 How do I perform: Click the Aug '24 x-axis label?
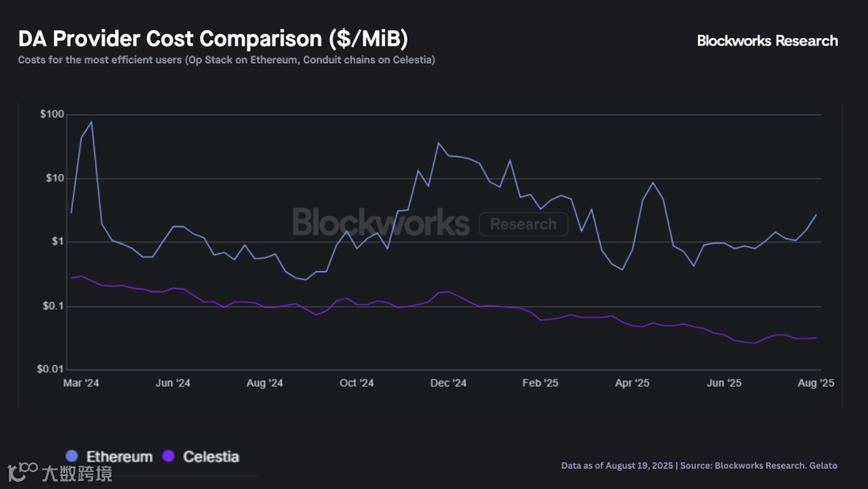point(264,383)
